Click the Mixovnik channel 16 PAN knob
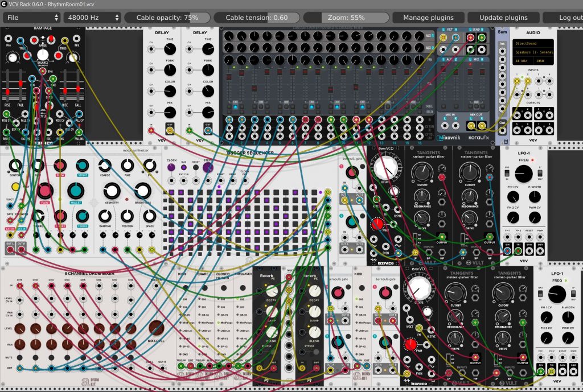The width and height of the screenshot is (583, 392). pos(420,60)
